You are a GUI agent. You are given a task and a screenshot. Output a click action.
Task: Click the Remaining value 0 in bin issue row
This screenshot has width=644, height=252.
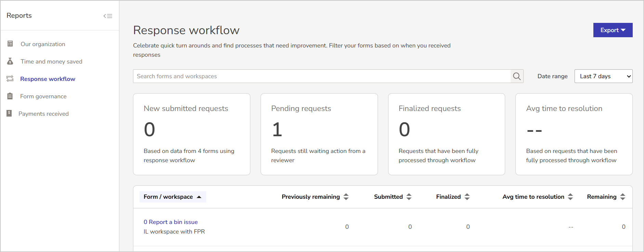623,227
